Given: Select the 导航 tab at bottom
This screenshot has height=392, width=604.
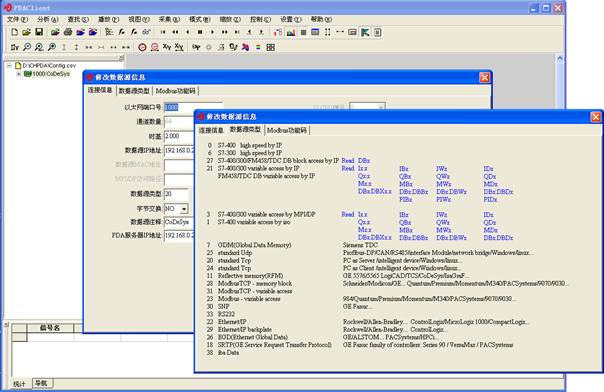Looking at the screenshot, I should 42,383.
